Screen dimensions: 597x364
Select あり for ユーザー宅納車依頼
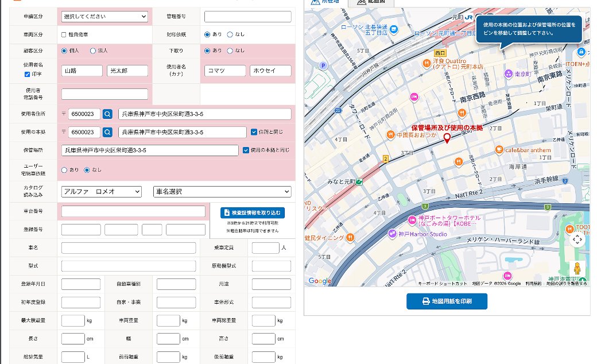(x=64, y=170)
